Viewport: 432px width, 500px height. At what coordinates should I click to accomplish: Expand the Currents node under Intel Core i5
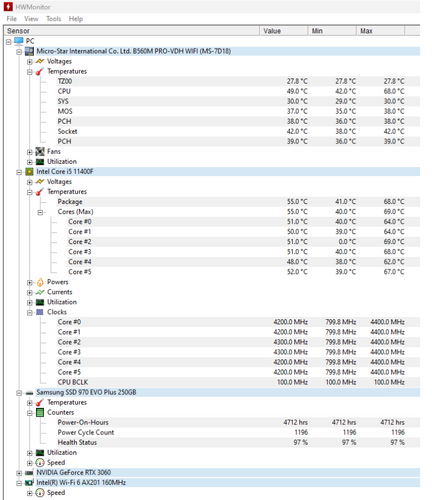[30, 293]
